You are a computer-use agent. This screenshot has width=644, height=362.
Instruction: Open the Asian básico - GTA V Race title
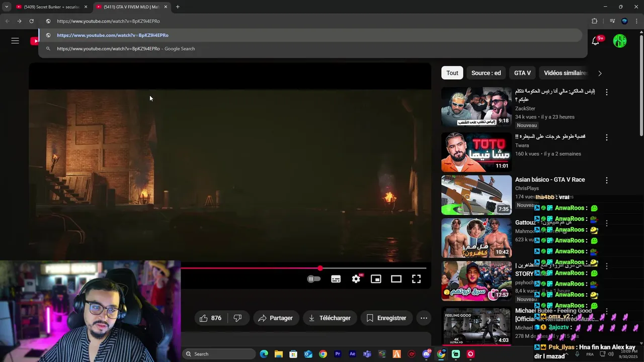click(550, 179)
